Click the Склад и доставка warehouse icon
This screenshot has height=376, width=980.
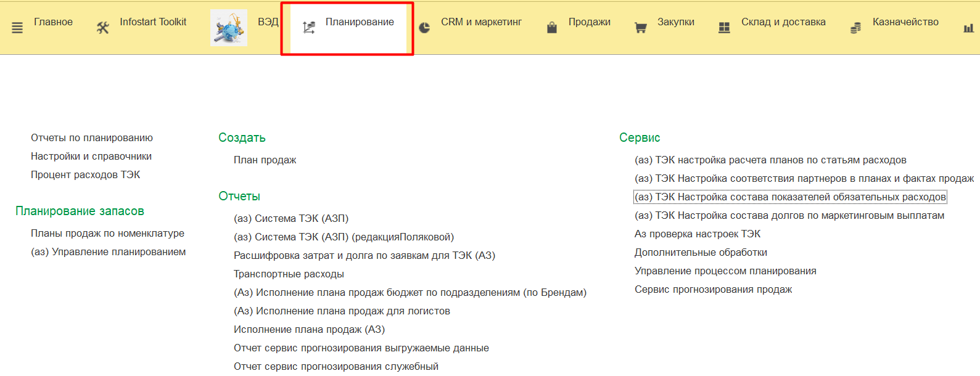(x=725, y=28)
